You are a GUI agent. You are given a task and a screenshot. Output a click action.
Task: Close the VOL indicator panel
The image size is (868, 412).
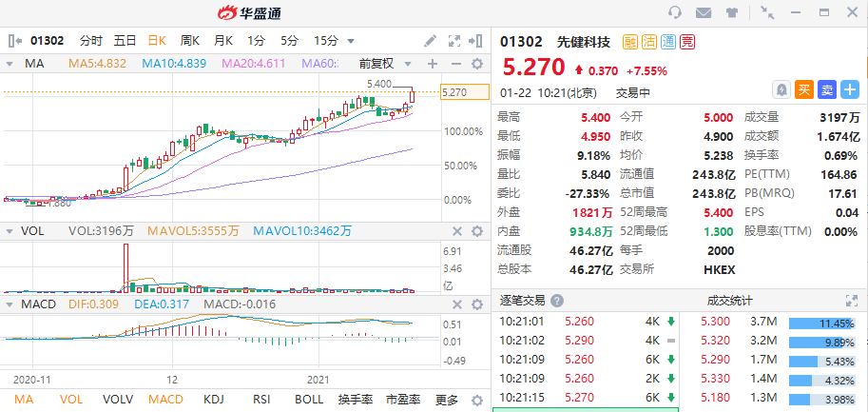(457, 231)
